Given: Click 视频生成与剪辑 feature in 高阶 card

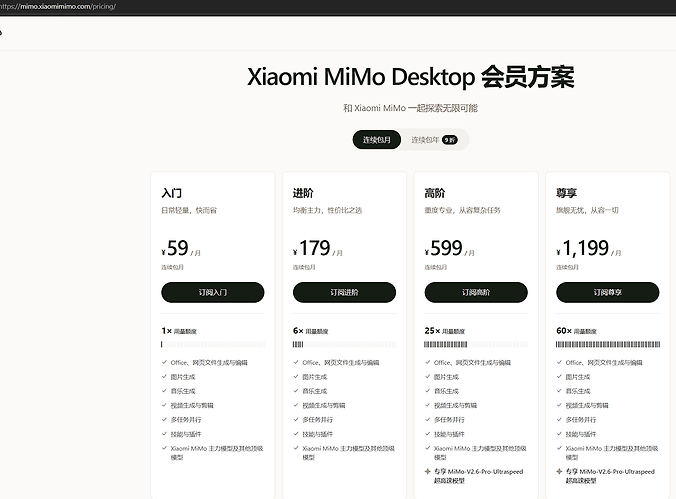Looking at the screenshot, I should click(x=455, y=405).
